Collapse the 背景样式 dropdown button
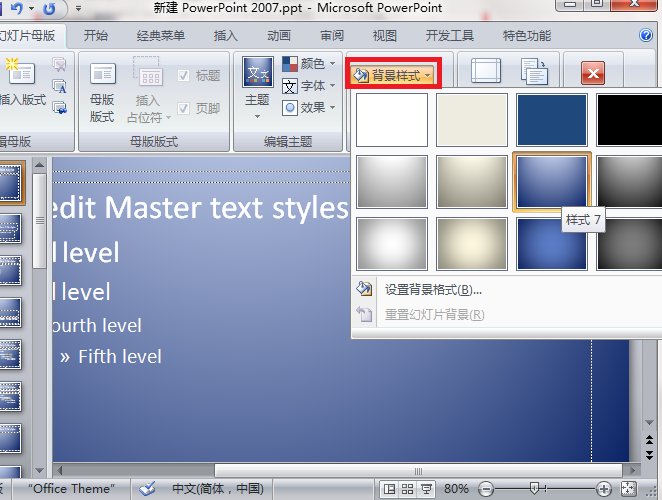 393,76
